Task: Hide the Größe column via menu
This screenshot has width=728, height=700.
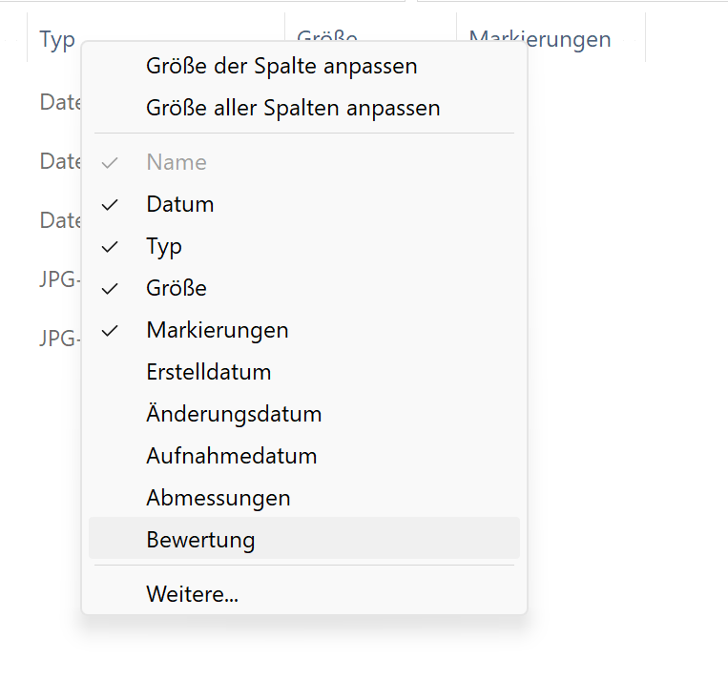Action: tap(177, 288)
